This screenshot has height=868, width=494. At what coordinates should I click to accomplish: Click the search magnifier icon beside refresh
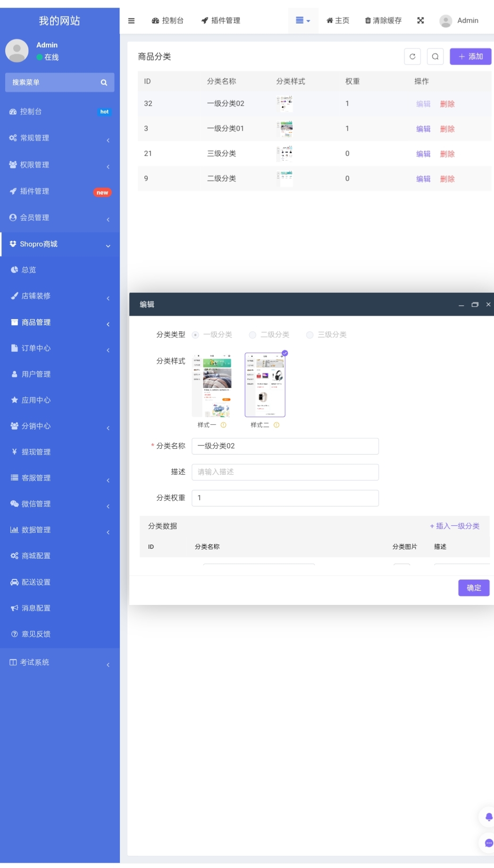[435, 57]
